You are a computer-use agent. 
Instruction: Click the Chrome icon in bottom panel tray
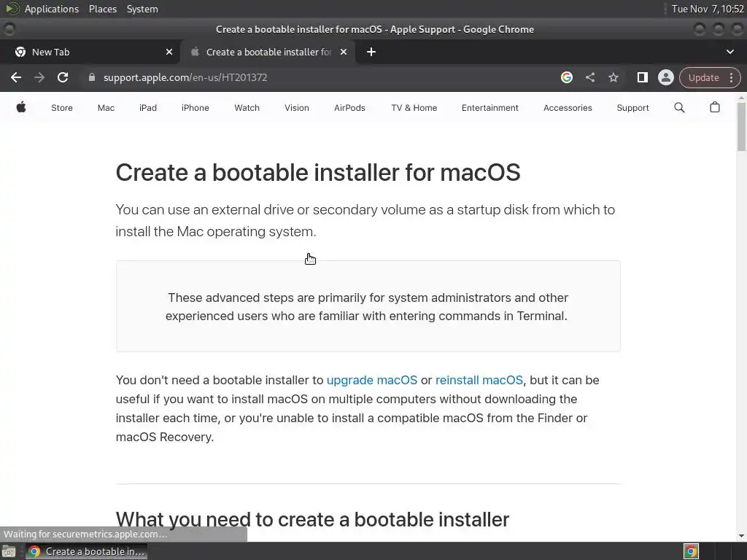coord(691,551)
